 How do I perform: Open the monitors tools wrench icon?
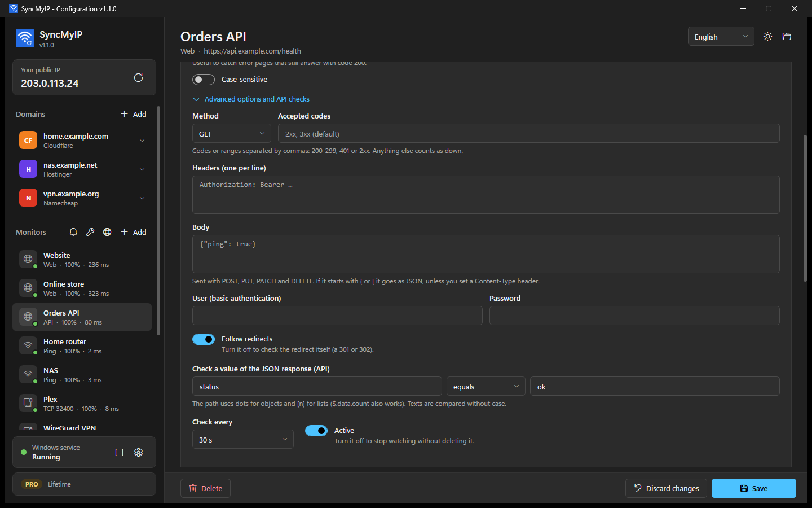pyautogui.click(x=90, y=232)
